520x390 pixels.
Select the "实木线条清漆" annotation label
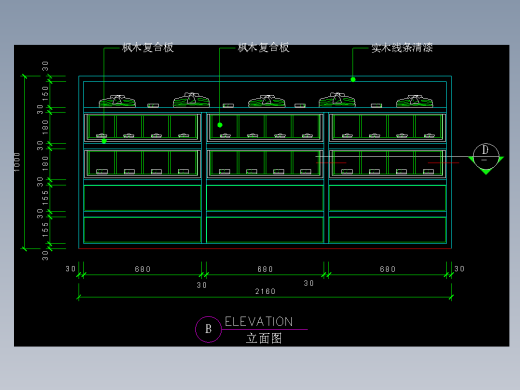402,48
